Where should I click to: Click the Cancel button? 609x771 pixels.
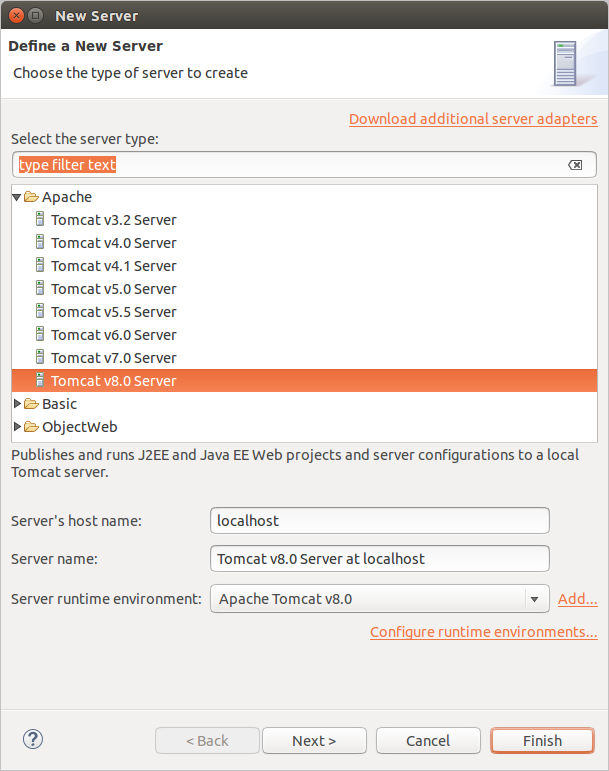[x=428, y=741]
